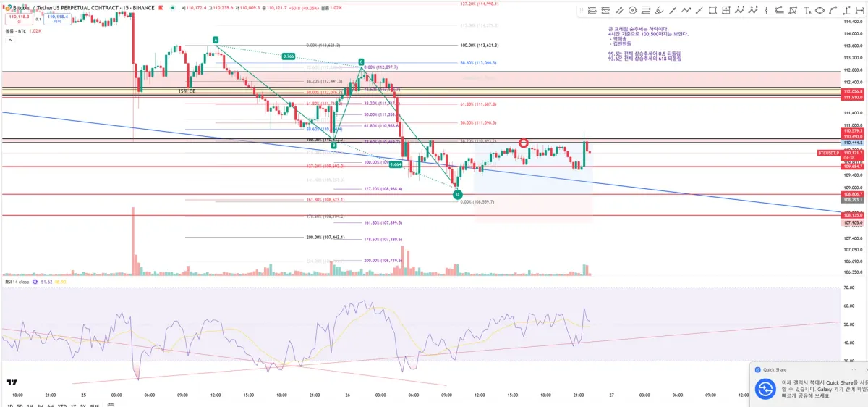The height and width of the screenshot is (407, 868).
Task: Select the grid box (Gann box) tool
Action: click(726, 10)
